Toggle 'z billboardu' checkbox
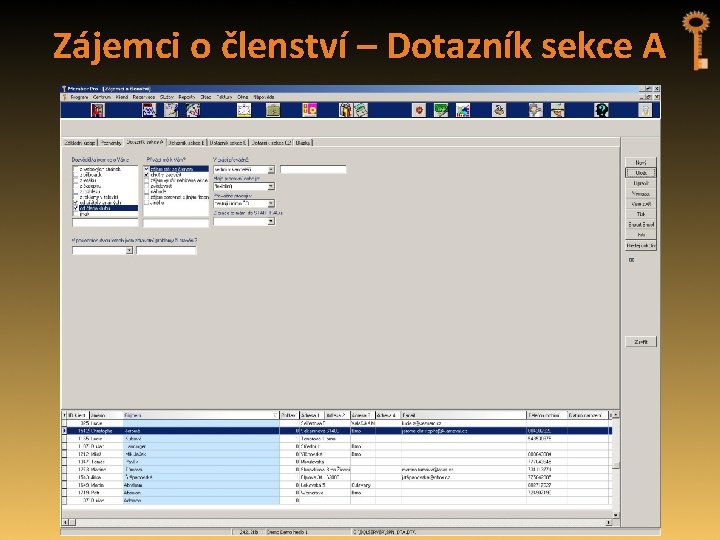720x540 pixels. coord(76,175)
